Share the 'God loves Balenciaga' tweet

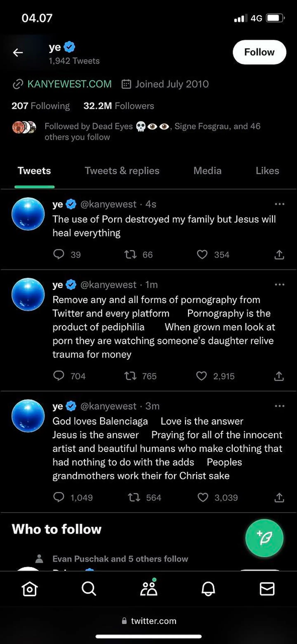279,497
